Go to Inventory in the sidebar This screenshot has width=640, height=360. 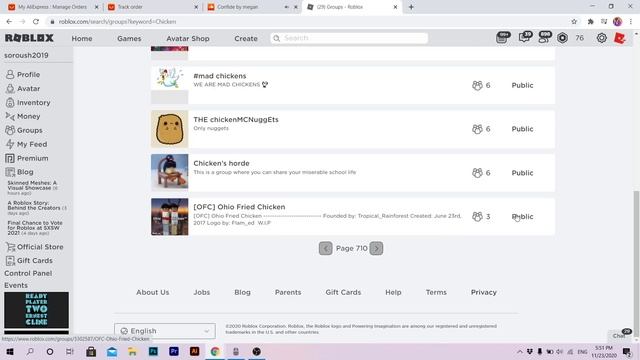(28, 102)
